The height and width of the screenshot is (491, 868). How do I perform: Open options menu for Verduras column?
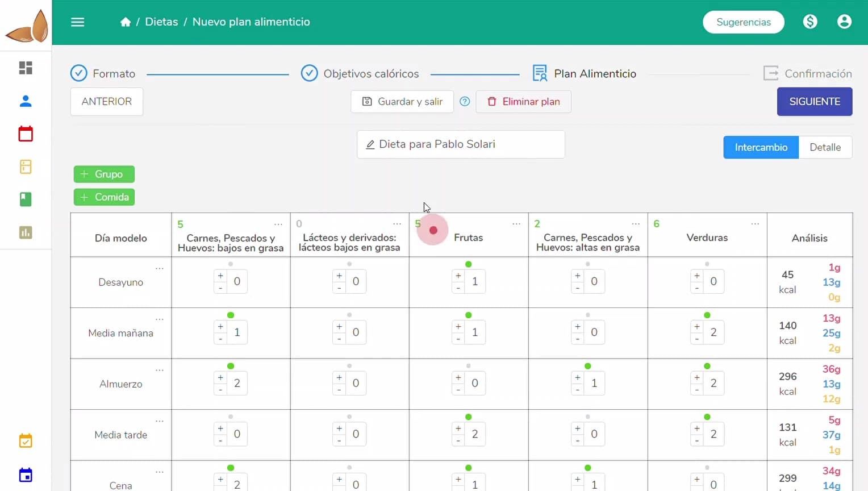click(755, 224)
